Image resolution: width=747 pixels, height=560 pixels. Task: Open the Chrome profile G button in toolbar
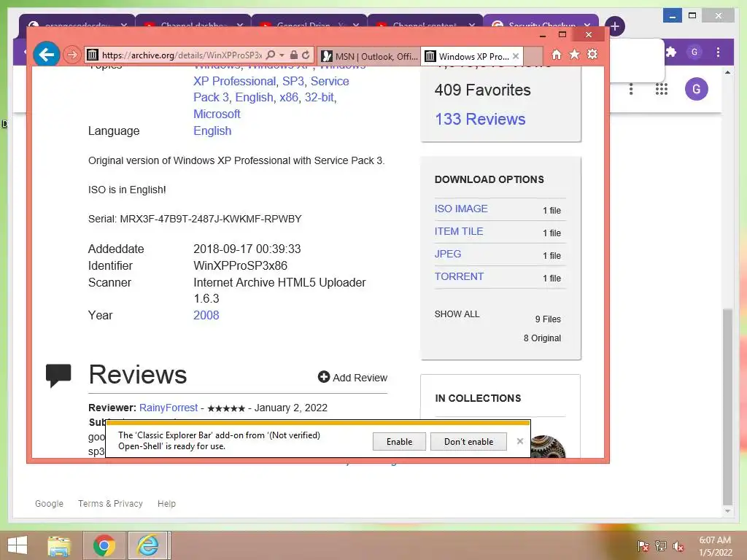[x=694, y=52]
